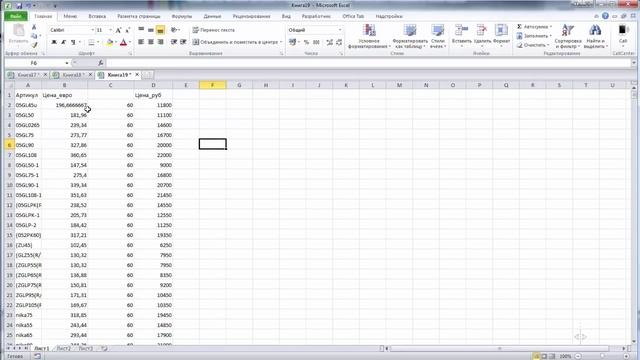Click the Format Painter brush icon

click(34, 45)
